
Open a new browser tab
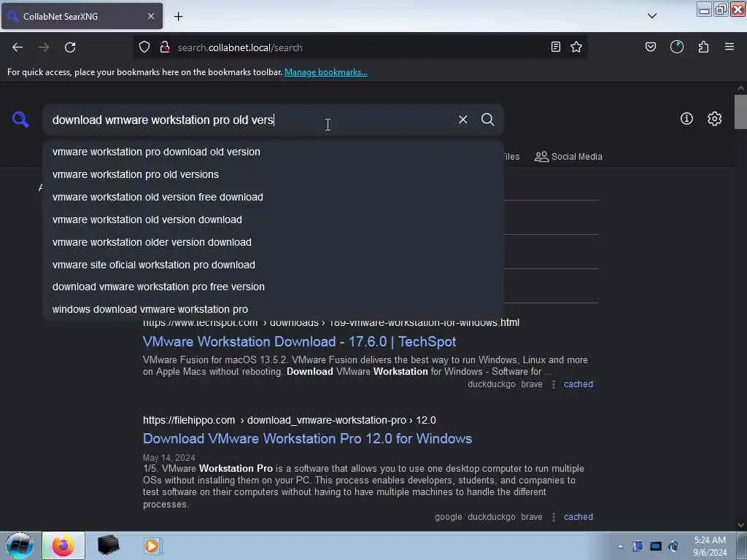(178, 17)
